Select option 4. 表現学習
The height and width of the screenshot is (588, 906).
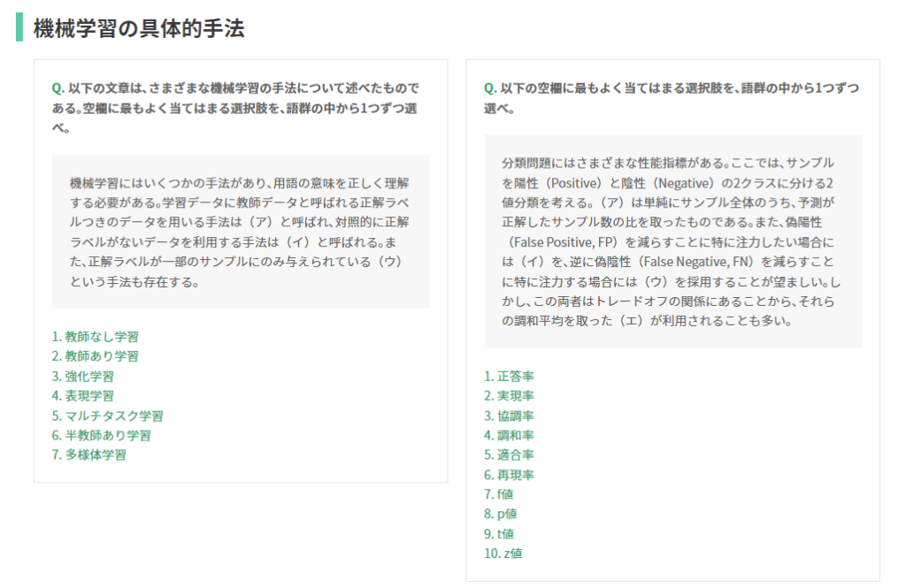[82, 395]
